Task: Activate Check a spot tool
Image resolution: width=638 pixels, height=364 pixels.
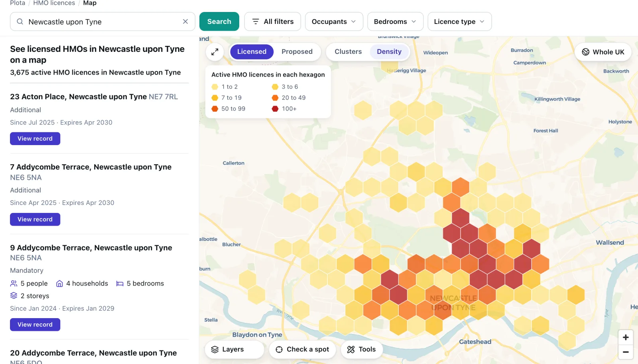Action: pos(302,349)
